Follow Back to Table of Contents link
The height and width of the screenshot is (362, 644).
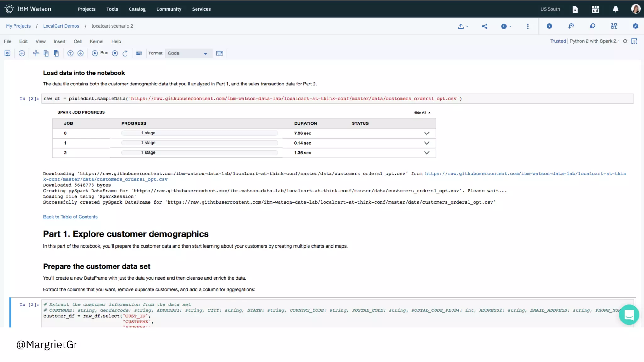[x=70, y=217]
